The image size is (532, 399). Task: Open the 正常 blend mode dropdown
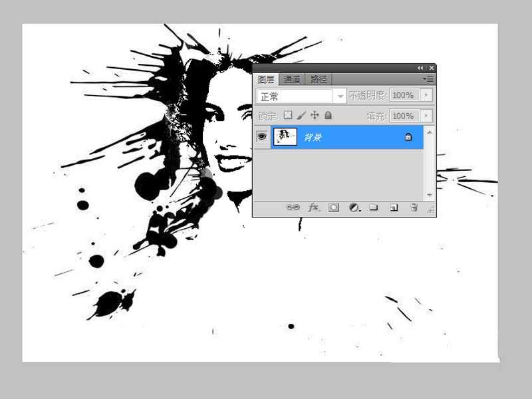tap(301, 96)
